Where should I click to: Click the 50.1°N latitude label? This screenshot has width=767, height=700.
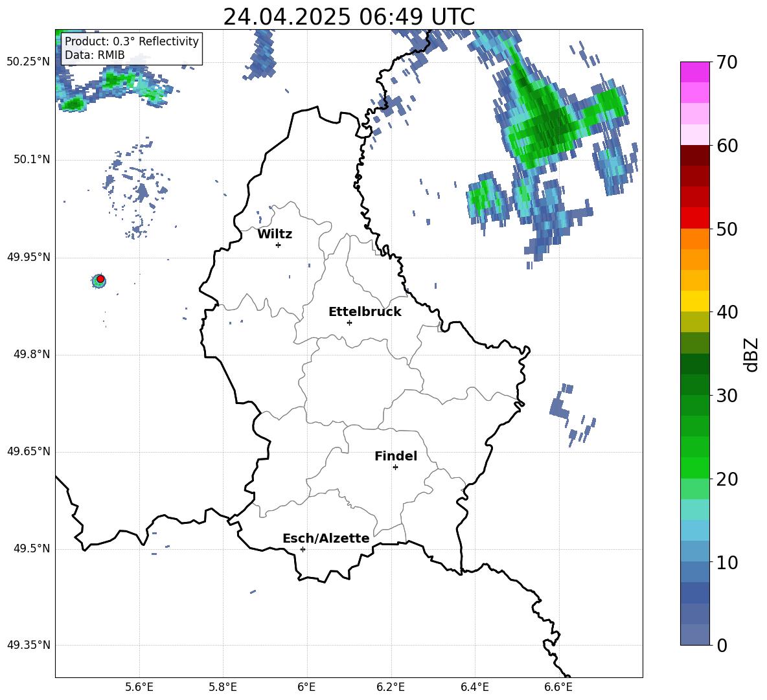[x=32, y=160]
